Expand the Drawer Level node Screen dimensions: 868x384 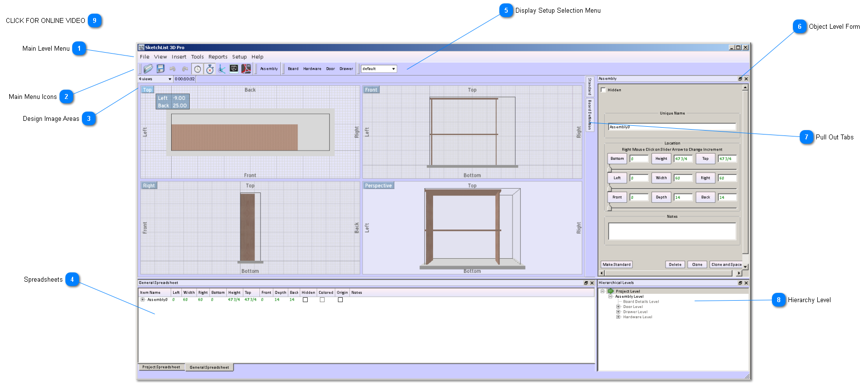[x=618, y=312]
